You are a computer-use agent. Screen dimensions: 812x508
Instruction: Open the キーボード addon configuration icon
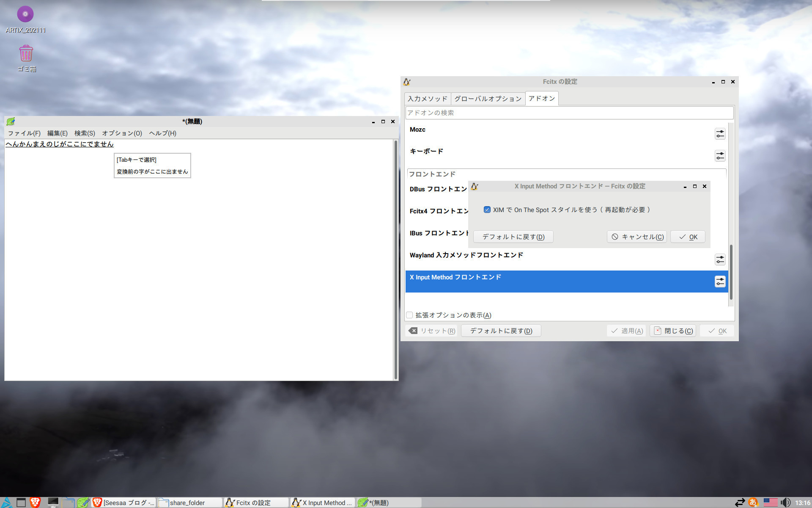[720, 156]
